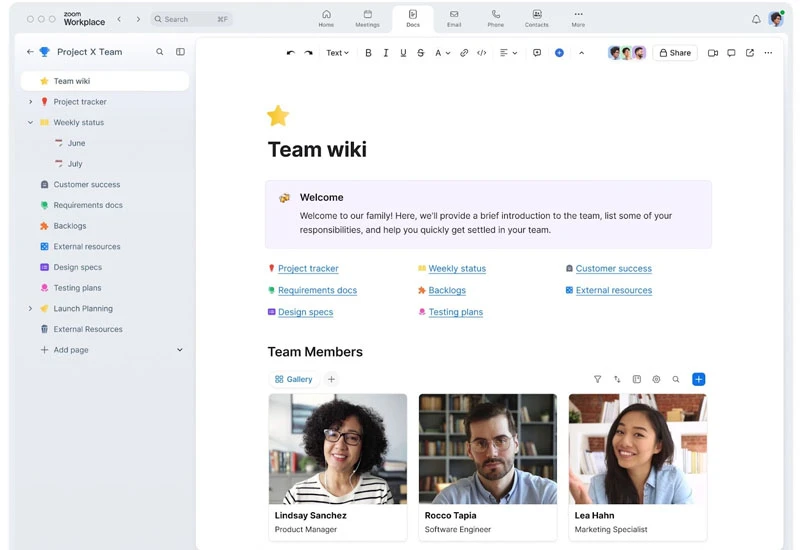This screenshot has height=550, width=800.
Task: Open the Contacts tab
Action: (537, 18)
